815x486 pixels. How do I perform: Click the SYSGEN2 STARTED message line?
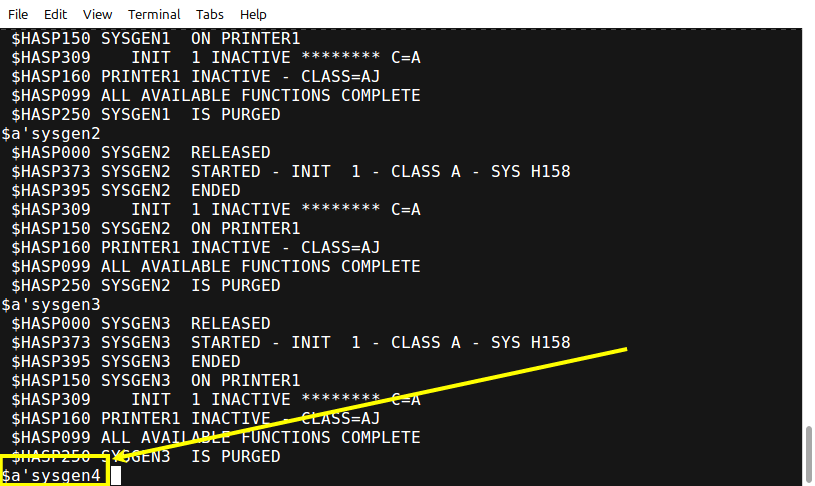pyautogui.click(x=291, y=172)
